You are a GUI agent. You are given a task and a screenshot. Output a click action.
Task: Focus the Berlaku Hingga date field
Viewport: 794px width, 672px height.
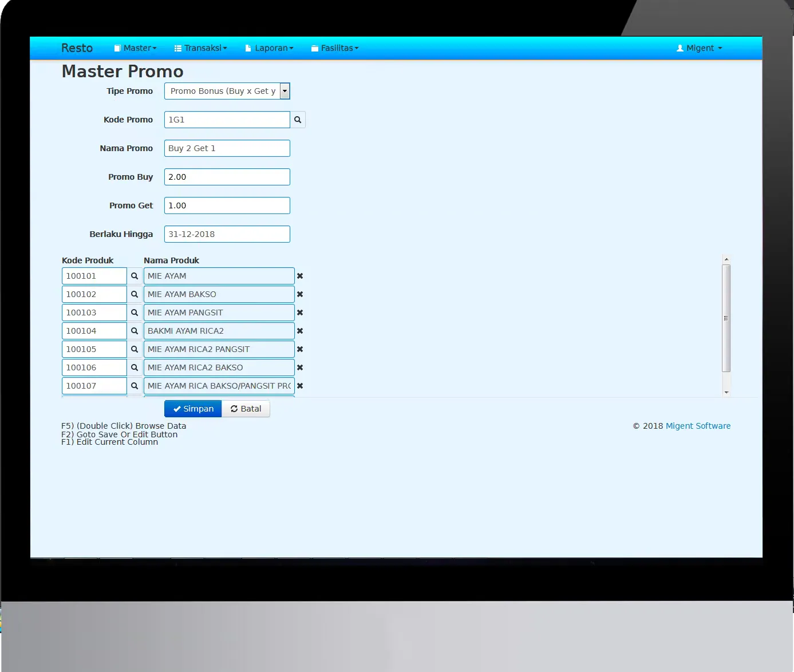click(227, 234)
